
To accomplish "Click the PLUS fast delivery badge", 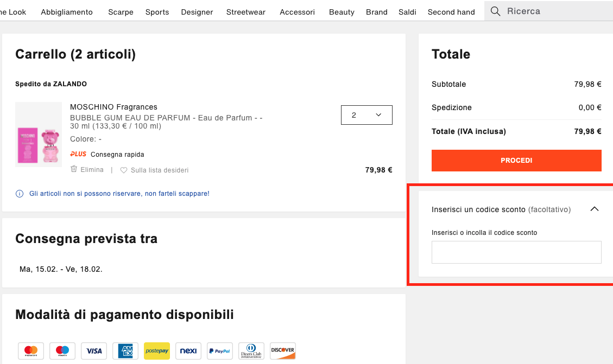I will point(78,154).
